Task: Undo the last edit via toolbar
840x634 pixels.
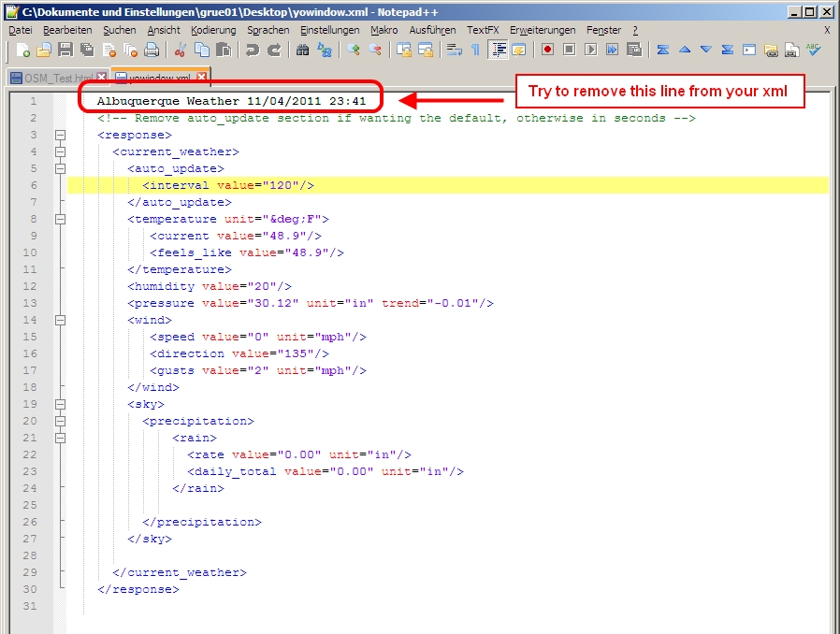Action: pyautogui.click(x=252, y=50)
